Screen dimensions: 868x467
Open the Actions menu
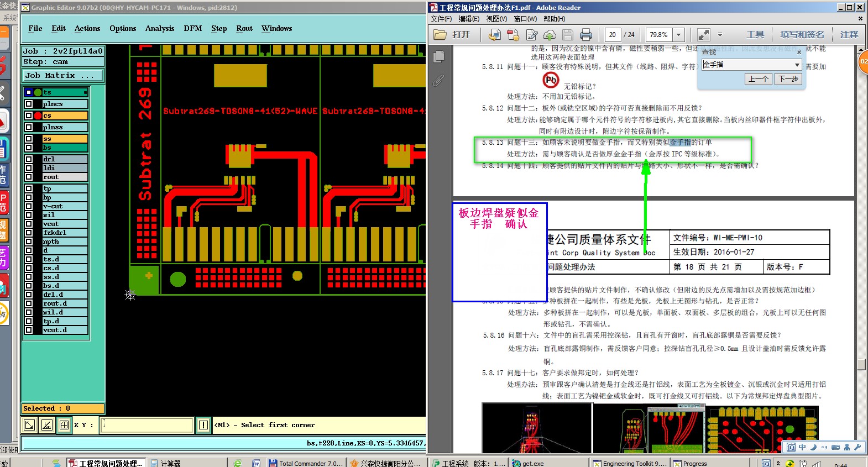pyautogui.click(x=87, y=28)
